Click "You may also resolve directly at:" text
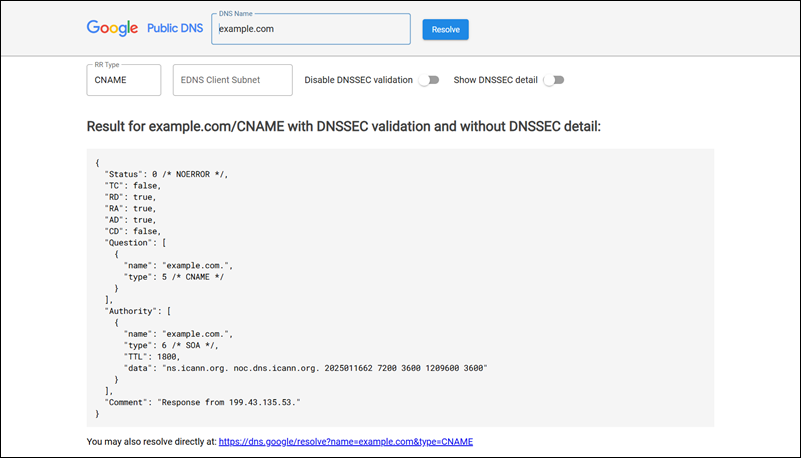 [152, 442]
